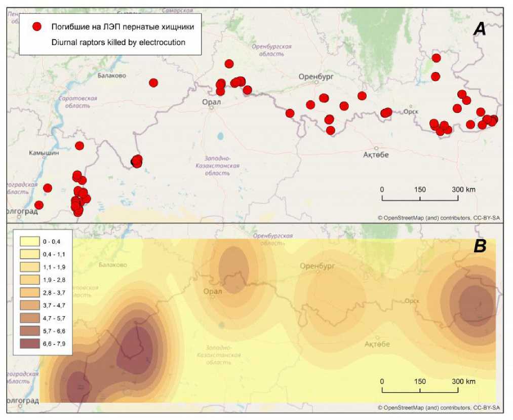The image size is (513, 420).
Task: Click the 'Оренбург' city label in map A
Action: click(x=316, y=77)
